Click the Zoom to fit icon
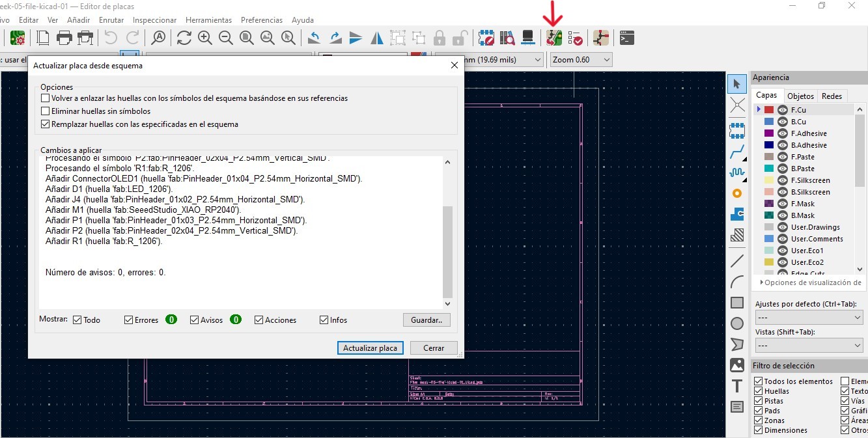The height and width of the screenshot is (438, 868). pos(247,38)
